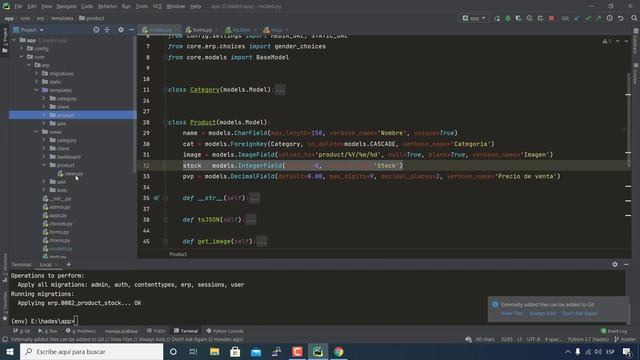Open the Python Console tool window tab
The image size is (640, 360).
(x=225, y=331)
